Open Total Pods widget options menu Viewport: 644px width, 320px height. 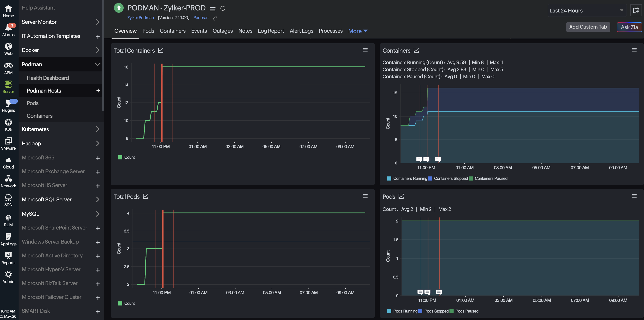[x=365, y=196]
